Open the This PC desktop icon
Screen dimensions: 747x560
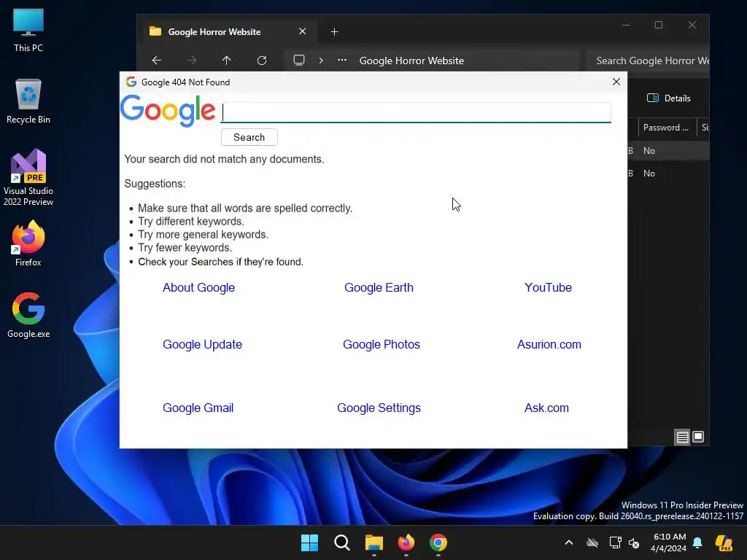(x=28, y=30)
